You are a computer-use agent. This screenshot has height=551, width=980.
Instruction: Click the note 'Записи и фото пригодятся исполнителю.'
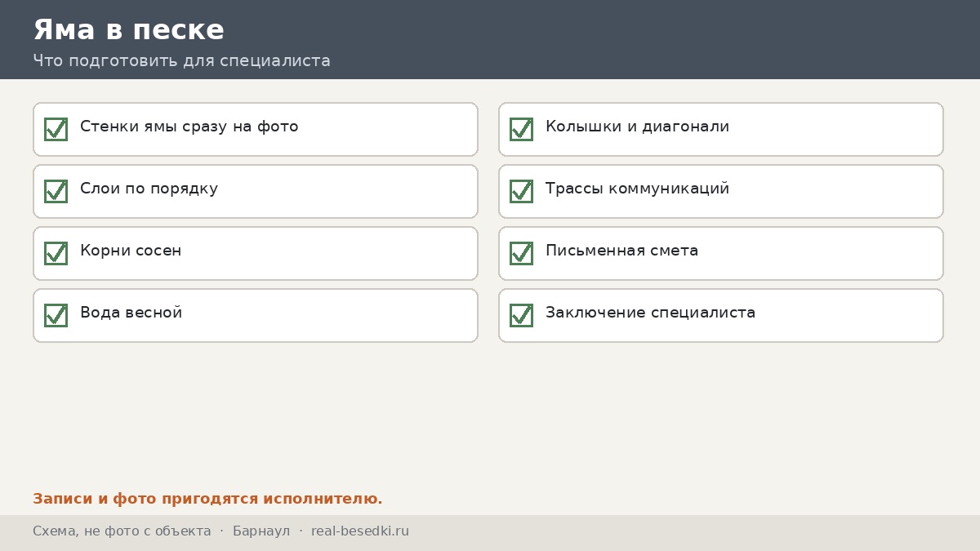[x=207, y=499]
